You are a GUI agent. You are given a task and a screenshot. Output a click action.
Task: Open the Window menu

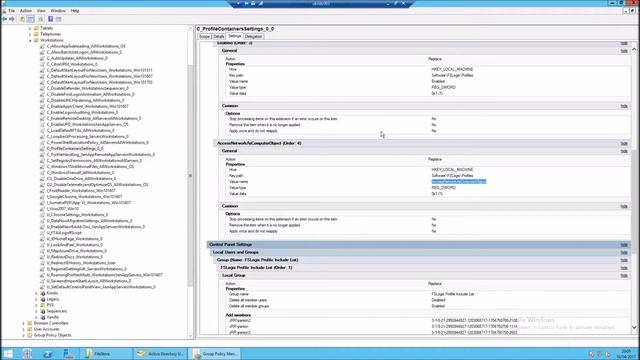pos(58,11)
